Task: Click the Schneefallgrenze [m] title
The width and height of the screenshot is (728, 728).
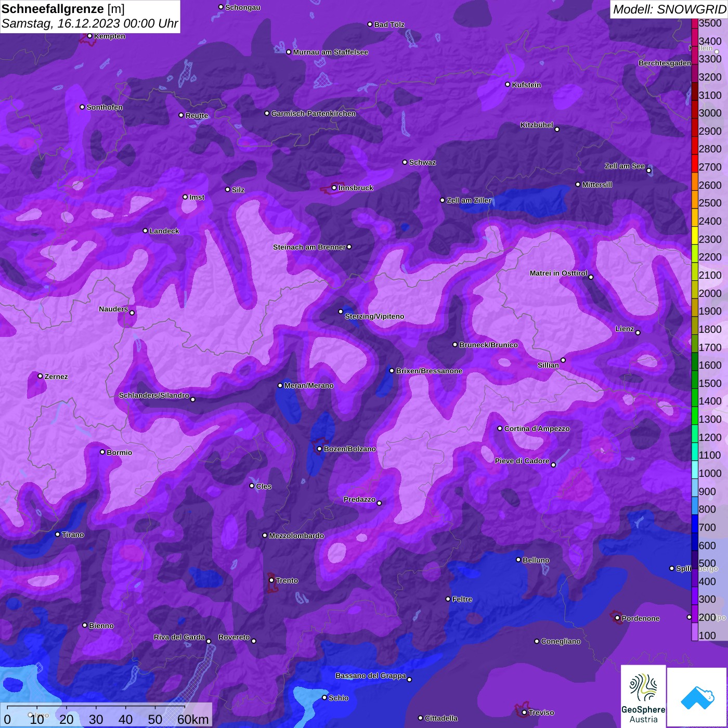Action: pyautogui.click(x=63, y=9)
